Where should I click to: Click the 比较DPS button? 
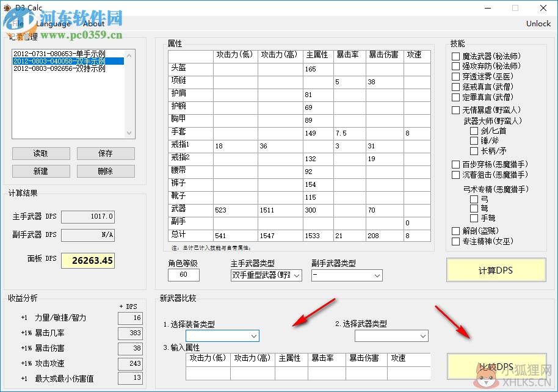pos(496,367)
